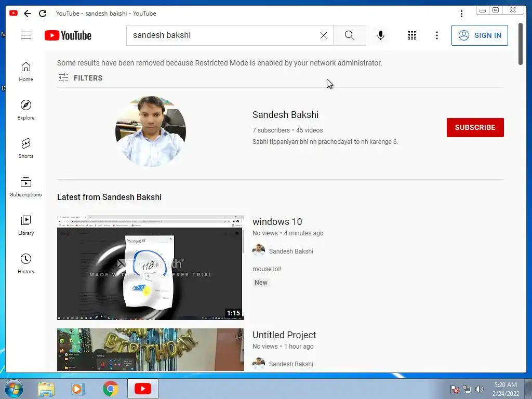This screenshot has width=532, height=399.
Task: Open YouTube settings three-dot menu
Action: point(437,35)
